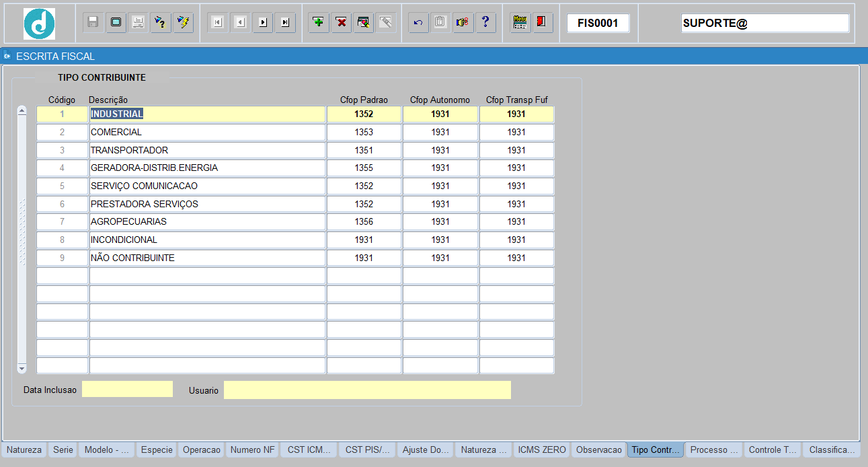This screenshot has height=467, width=868.
Task: Click the enter query icon with question mark
Action: pyautogui.click(x=160, y=22)
